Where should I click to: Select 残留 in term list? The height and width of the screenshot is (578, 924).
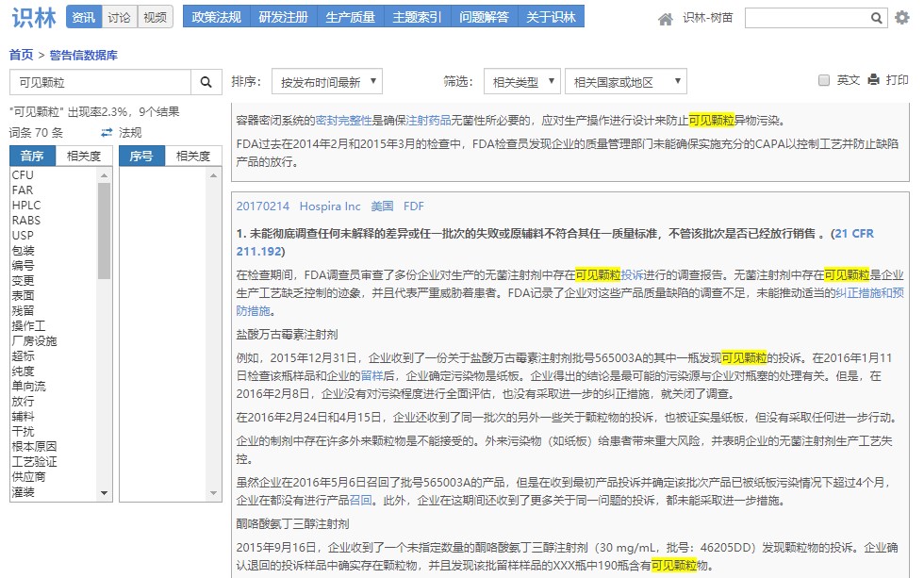coord(23,310)
